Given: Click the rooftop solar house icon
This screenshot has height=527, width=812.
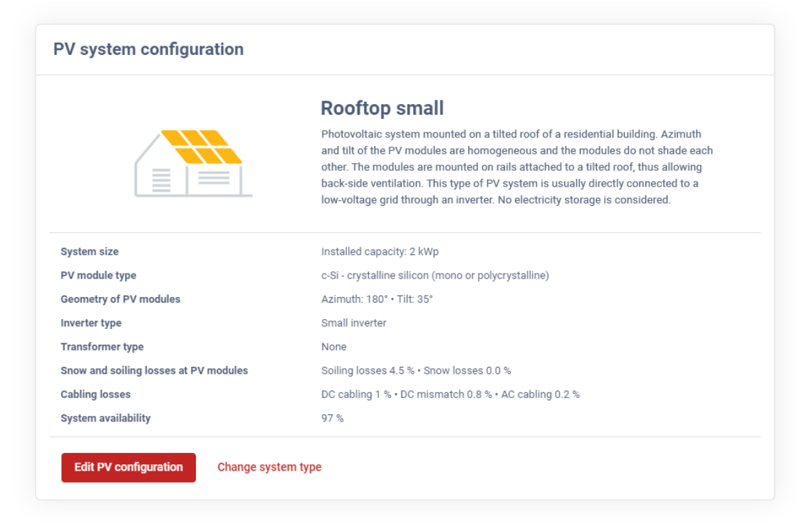Looking at the screenshot, I should coord(193,163).
